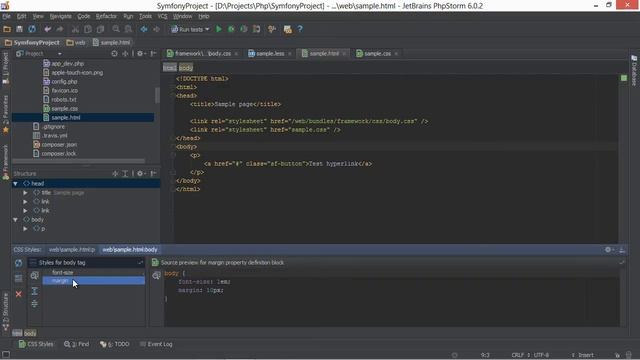
Task: Open Project panel gear settings
Action: click(x=140, y=53)
